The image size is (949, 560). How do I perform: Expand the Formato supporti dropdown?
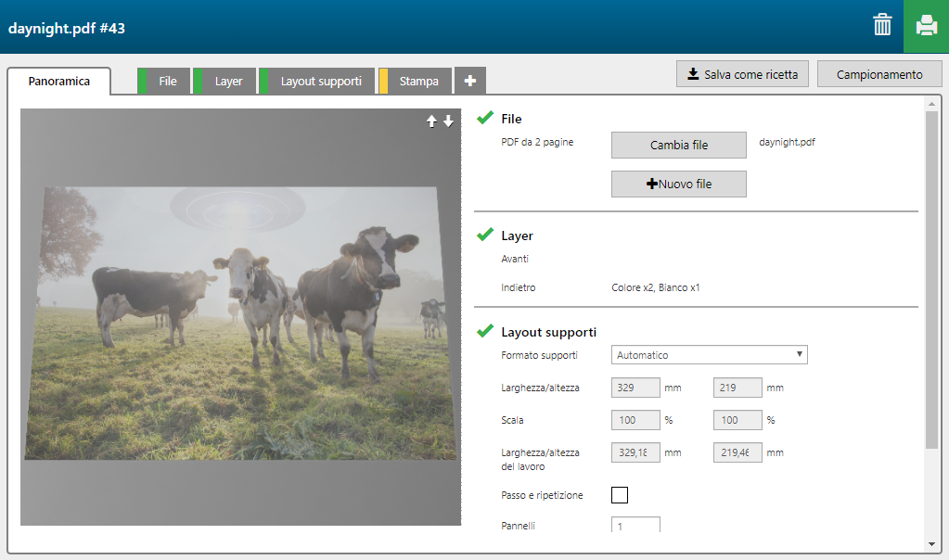point(709,355)
